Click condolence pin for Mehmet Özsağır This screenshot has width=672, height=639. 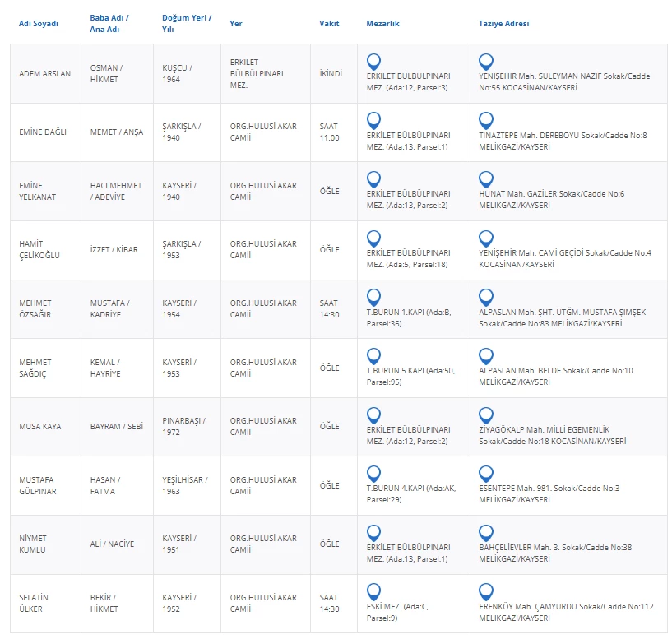(x=486, y=298)
